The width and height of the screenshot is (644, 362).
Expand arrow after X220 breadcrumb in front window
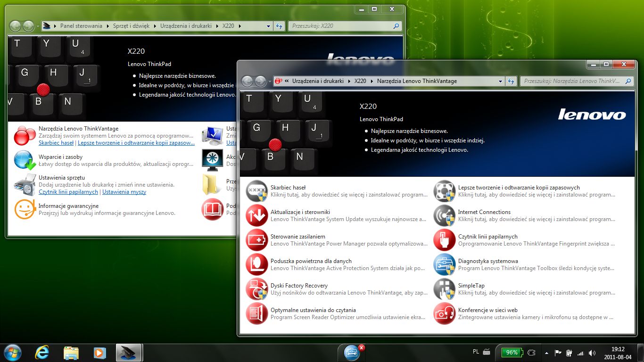coord(372,81)
